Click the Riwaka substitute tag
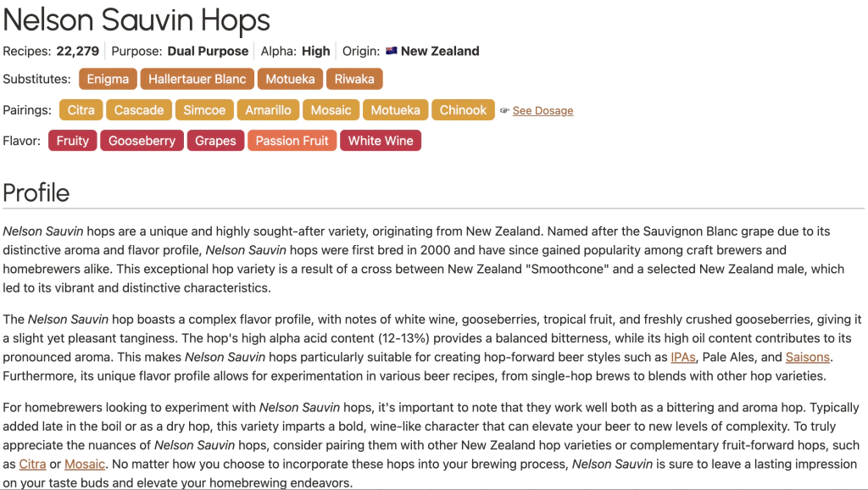This screenshot has height=490, width=868. pyautogui.click(x=354, y=80)
